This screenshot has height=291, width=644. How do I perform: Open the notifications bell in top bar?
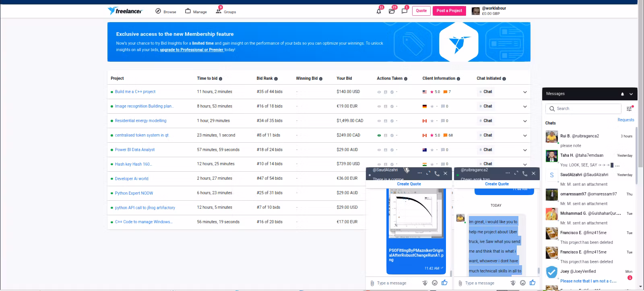[x=379, y=11]
